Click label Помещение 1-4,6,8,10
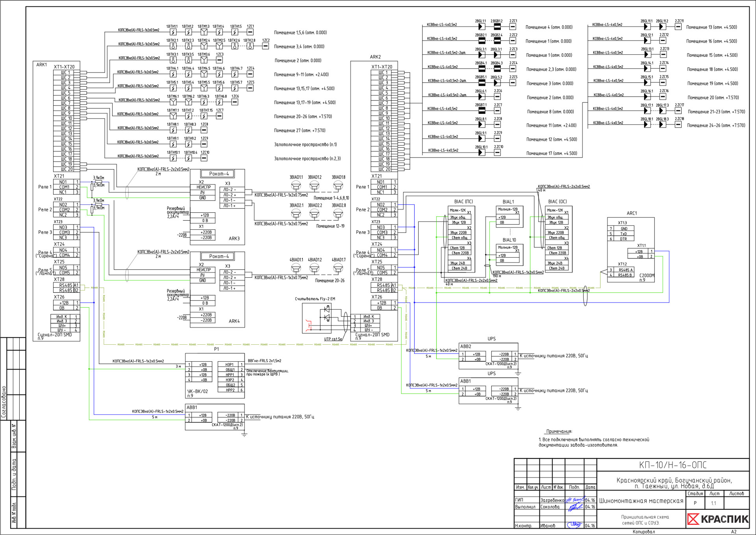756x535 pixels. click(331, 198)
